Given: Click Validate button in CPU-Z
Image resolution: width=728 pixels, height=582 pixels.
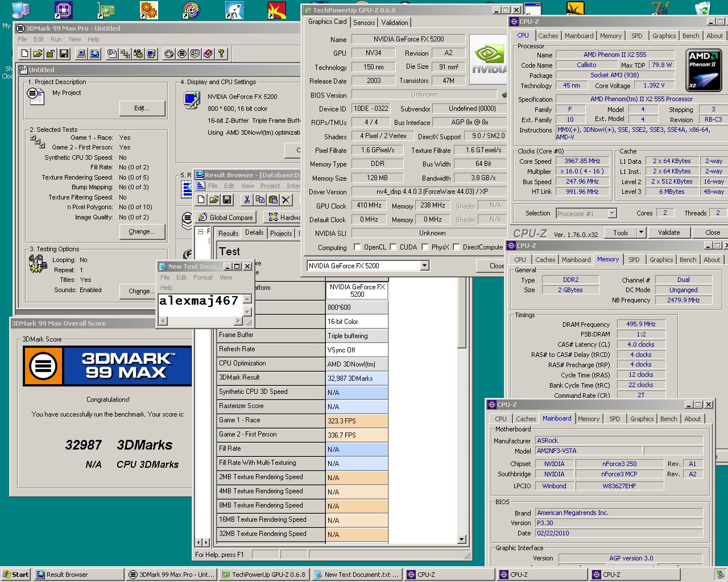Looking at the screenshot, I should pos(669,232).
